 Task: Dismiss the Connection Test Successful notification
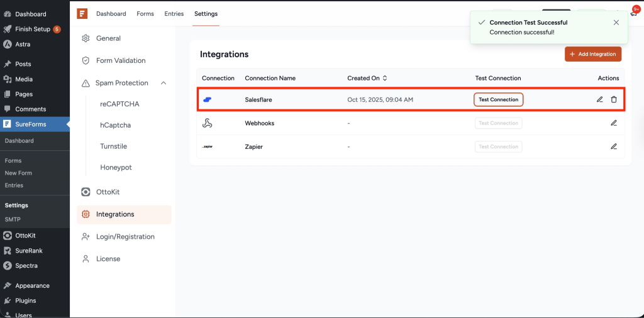click(616, 23)
